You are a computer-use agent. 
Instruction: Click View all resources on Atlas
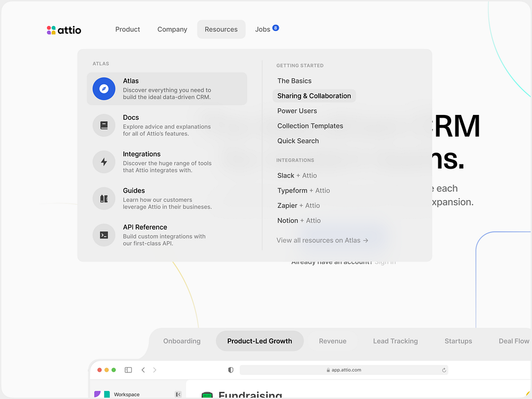[x=322, y=240]
